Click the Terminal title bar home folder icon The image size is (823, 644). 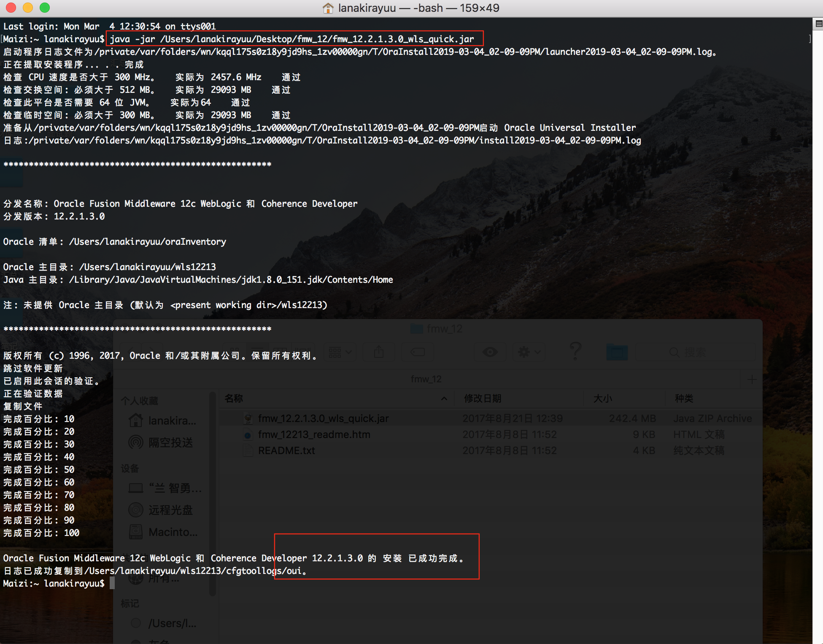point(328,8)
